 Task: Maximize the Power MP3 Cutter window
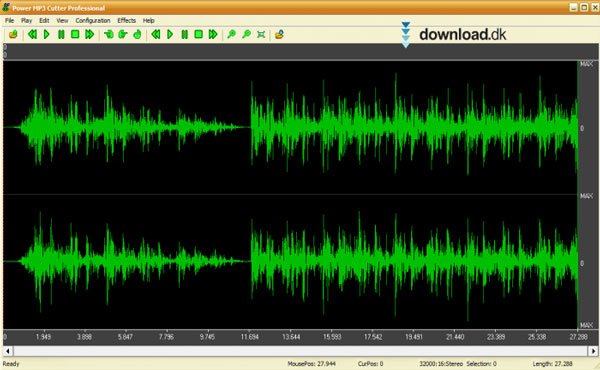coord(584,7)
